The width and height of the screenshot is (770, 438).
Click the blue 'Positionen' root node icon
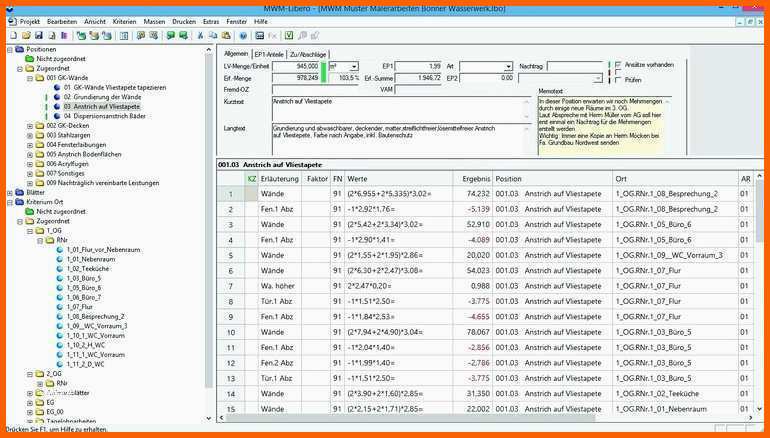[x=20, y=49]
